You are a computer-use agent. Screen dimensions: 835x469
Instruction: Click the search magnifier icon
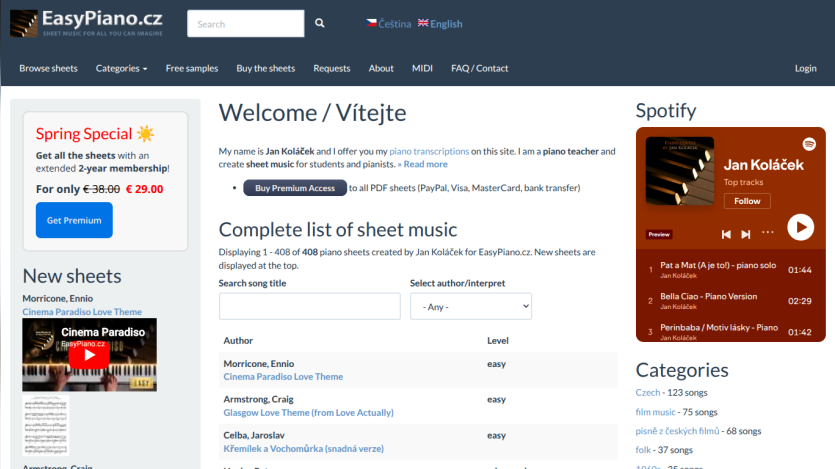pyautogui.click(x=320, y=23)
